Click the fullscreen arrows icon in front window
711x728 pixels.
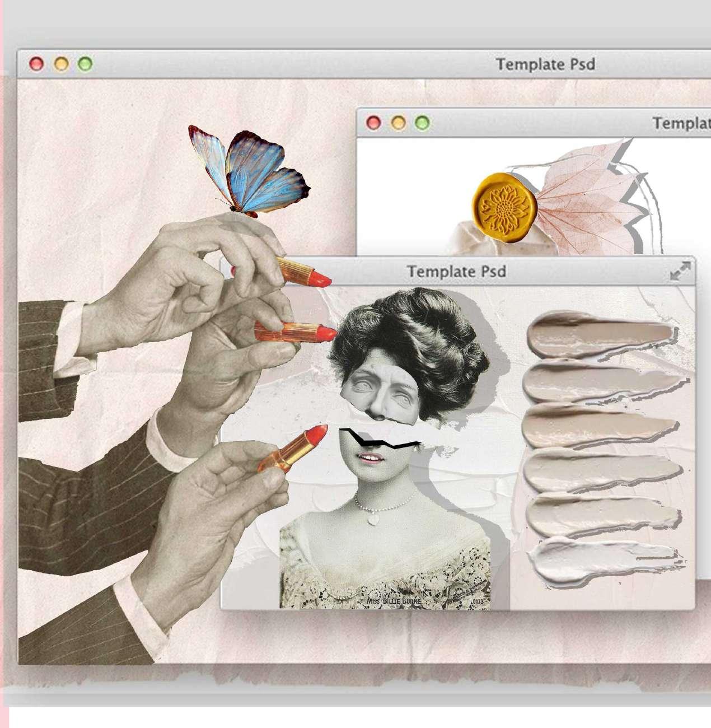680,272
